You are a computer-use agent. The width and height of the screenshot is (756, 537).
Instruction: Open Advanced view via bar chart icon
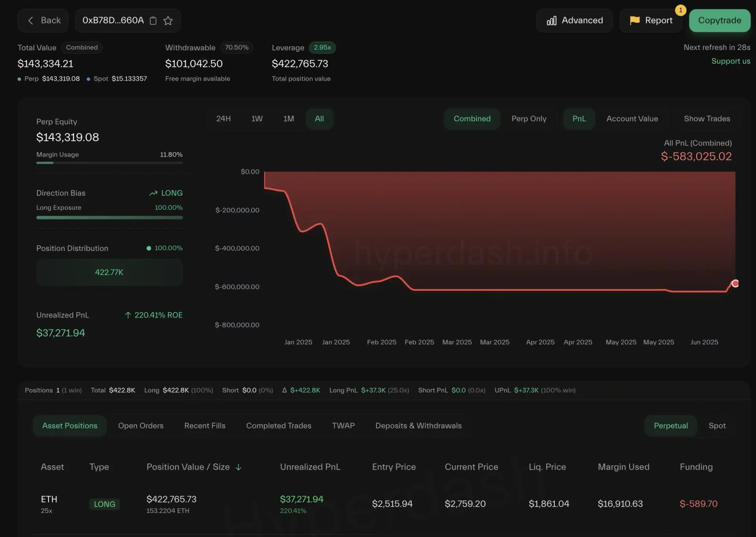click(x=551, y=20)
